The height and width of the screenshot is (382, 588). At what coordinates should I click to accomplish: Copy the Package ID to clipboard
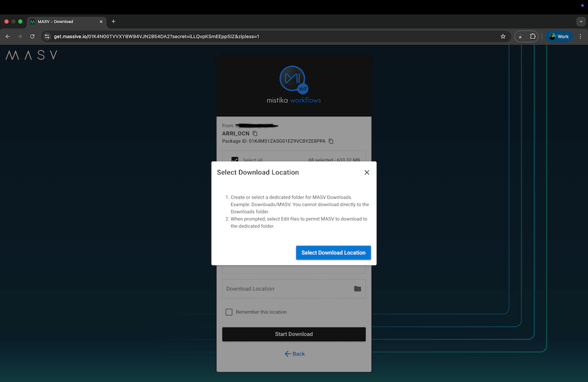(331, 141)
